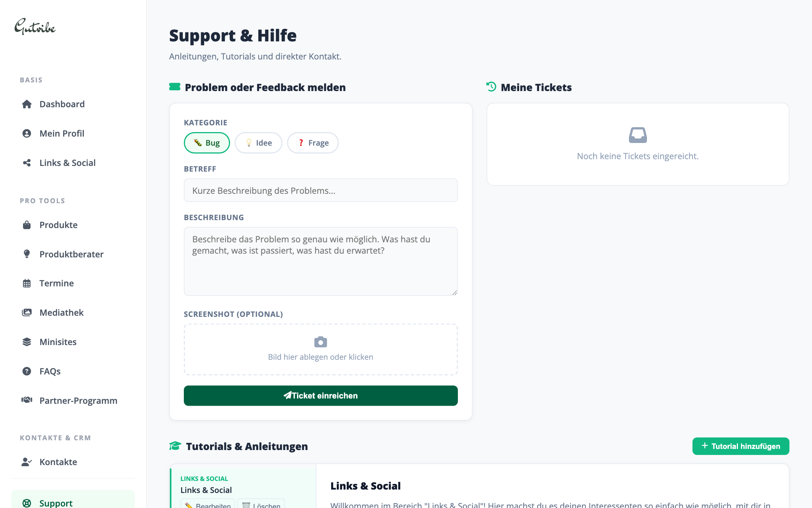
Task: Open Minisites using the layers icon
Action: (27, 342)
